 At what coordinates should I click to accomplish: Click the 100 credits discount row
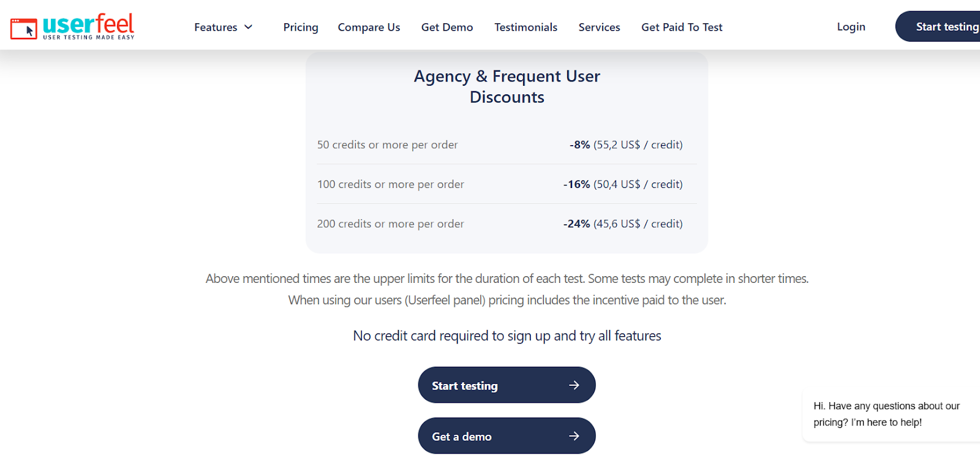coord(507,184)
